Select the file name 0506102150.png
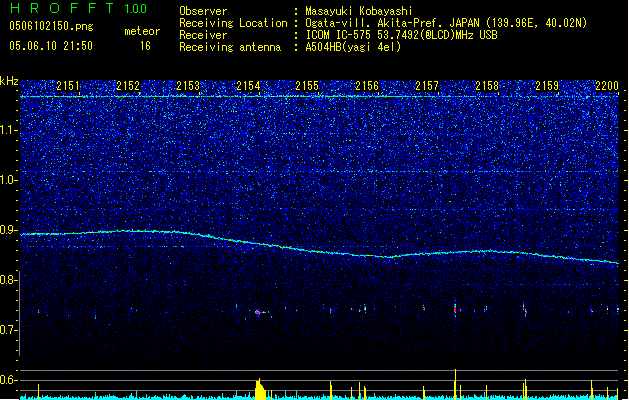Screen dimensions: 629x400 [51, 26]
